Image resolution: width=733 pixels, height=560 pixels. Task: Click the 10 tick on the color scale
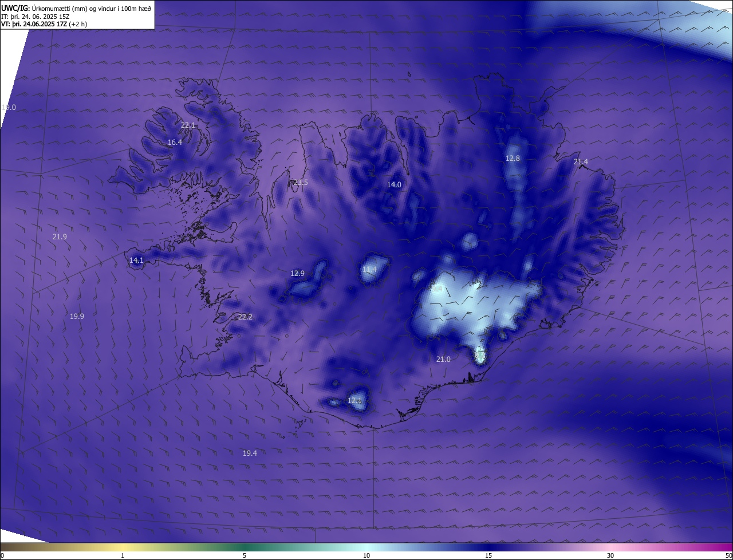click(366, 555)
